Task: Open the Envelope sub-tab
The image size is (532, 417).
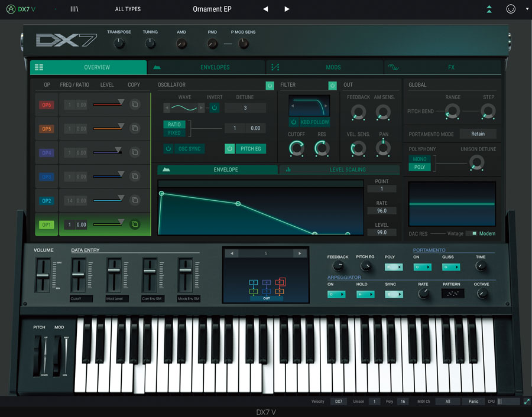Action: (218, 170)
